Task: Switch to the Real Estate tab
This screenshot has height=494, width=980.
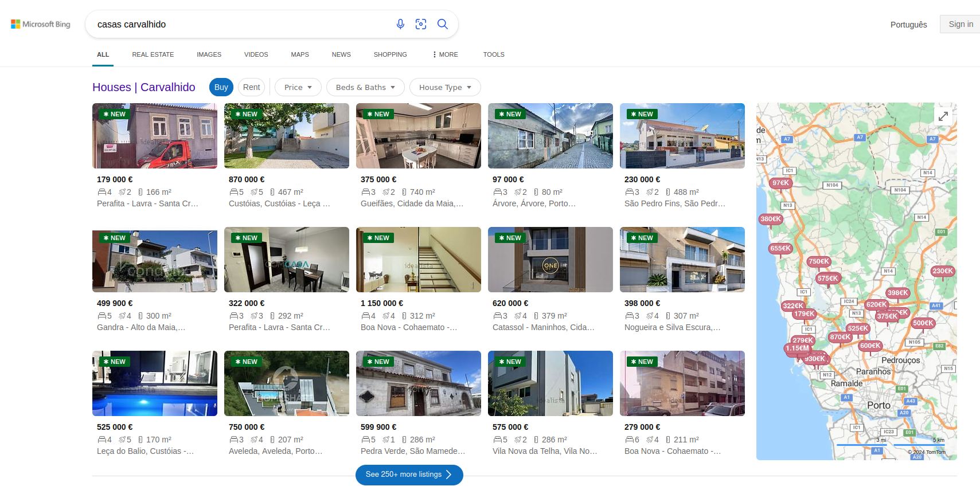Action: click(x=153, y=54)
